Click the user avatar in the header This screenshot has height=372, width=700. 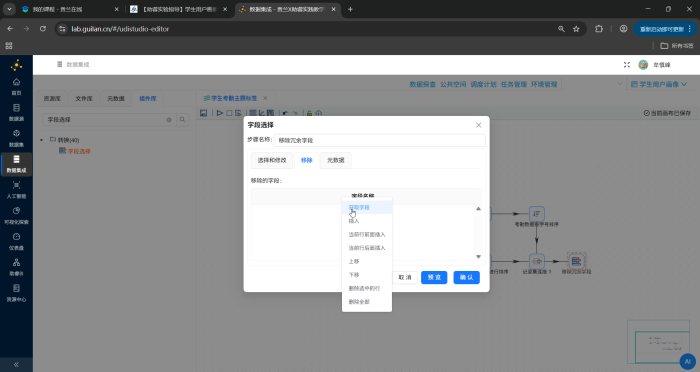coord(643,65)
